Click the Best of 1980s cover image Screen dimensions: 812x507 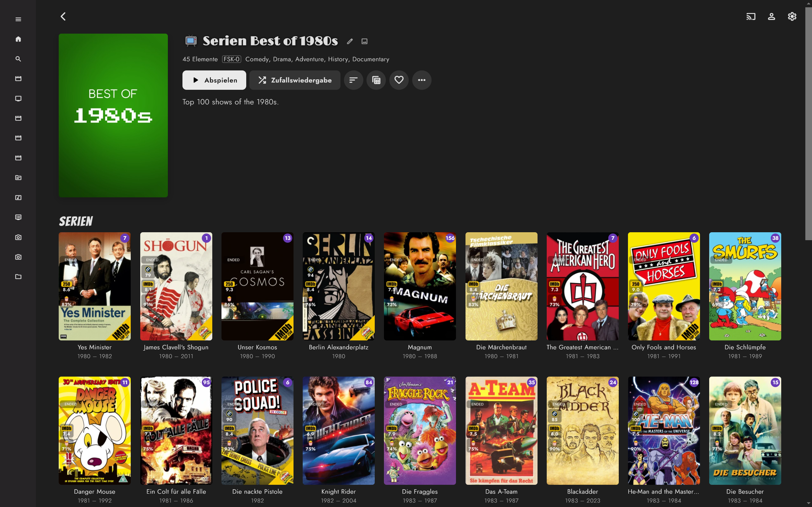113,115
